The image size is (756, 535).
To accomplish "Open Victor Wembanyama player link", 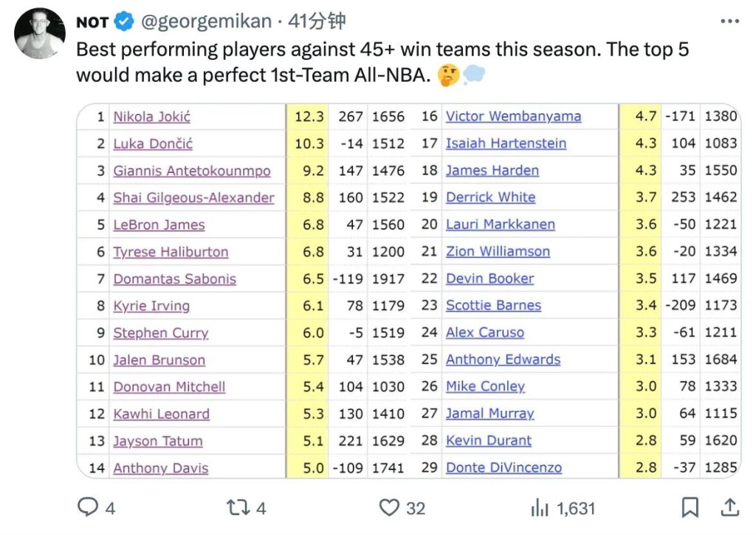I will pyautogui.click(x=514, y=116).
